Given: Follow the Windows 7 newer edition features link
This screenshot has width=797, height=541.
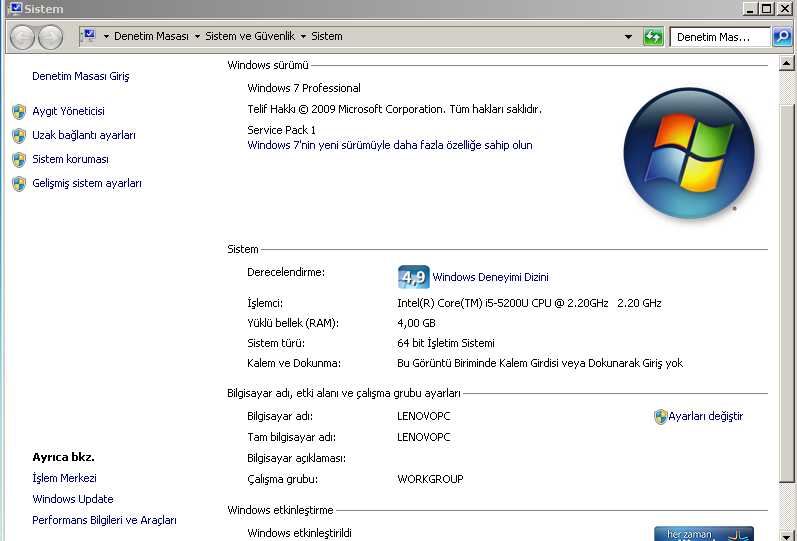Looking at the screenshot, I should 390,145.
